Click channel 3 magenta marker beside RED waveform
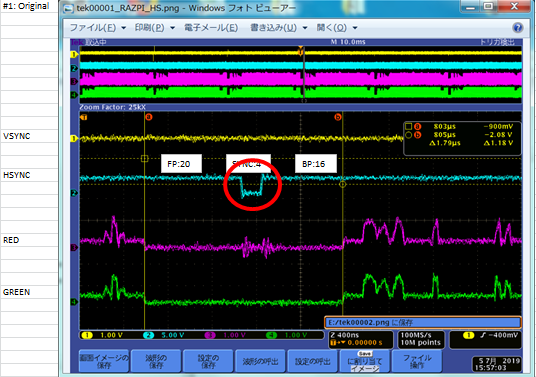This screenshot has height=377, width=536. [73, 247]
